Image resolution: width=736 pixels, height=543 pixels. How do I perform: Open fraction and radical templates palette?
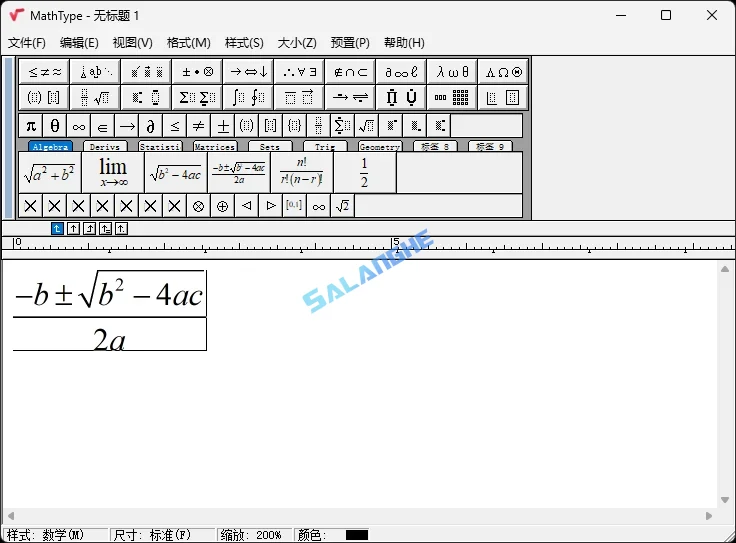(95, 97)
